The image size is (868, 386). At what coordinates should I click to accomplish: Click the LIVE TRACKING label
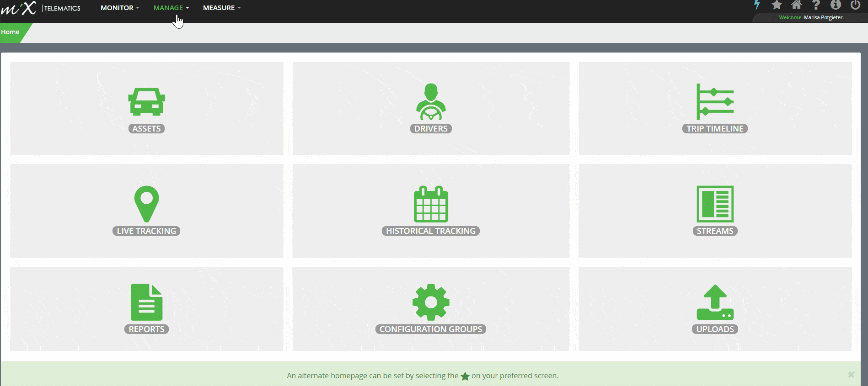[x=146, y=231]
